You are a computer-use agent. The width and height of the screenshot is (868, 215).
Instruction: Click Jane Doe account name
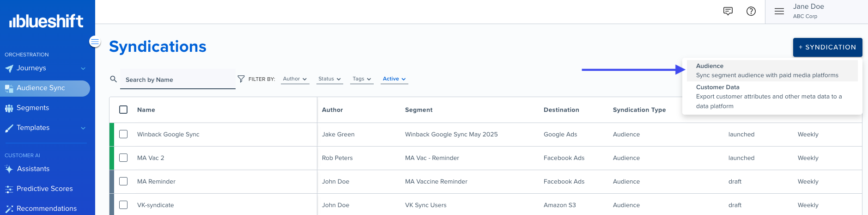tap(808, 6)
